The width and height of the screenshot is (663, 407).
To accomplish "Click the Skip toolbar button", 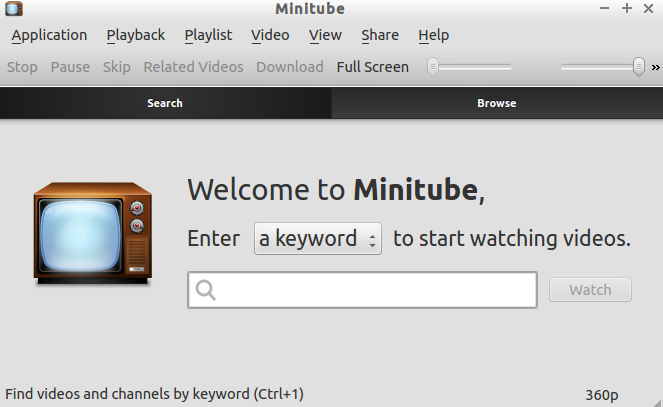I will tap(117, 67).
